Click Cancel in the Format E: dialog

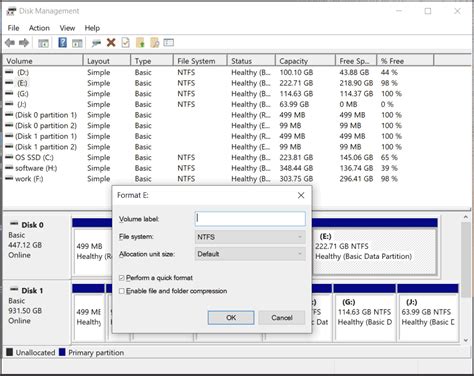(x=282, y=318)
